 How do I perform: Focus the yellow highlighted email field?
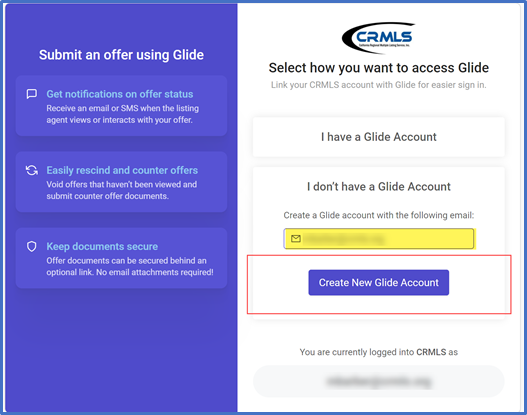click(x=378, y=239)
